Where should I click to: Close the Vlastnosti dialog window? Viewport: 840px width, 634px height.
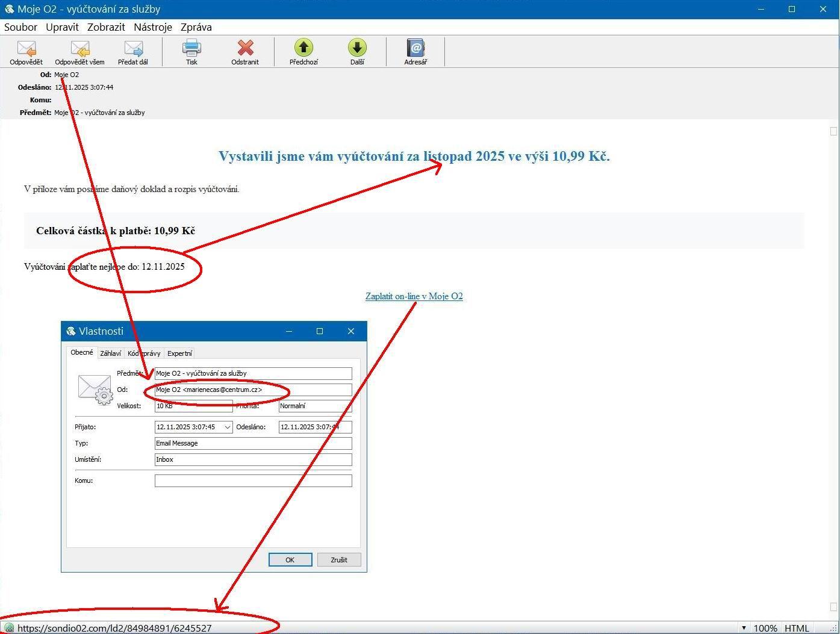pos(351,331)
